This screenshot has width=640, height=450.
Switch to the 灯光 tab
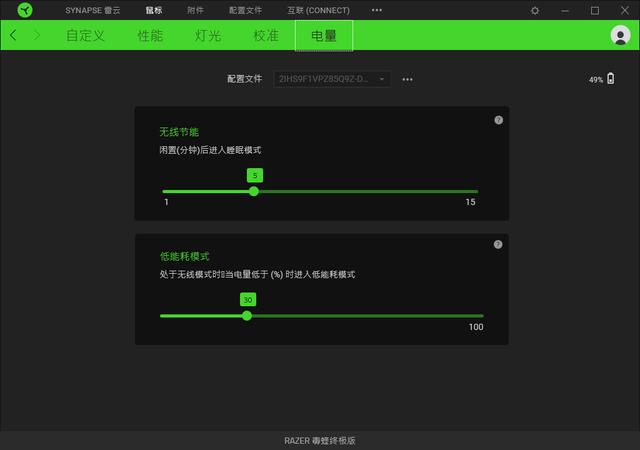pos(208,36)
